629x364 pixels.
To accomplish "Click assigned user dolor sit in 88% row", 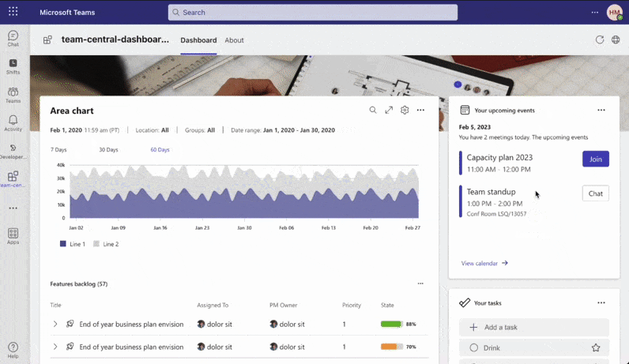I will tap(215, 324).
